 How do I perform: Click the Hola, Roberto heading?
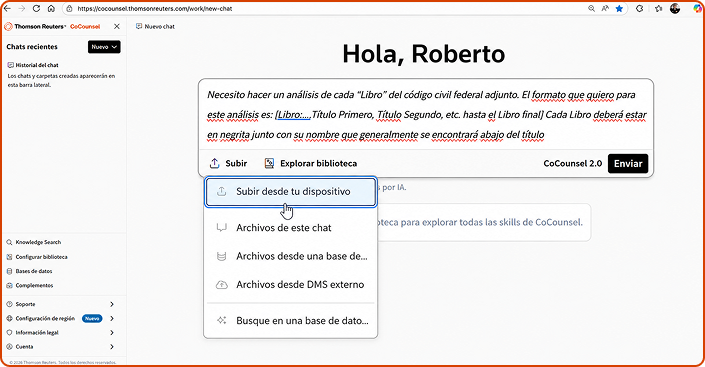tap(424, 54)
